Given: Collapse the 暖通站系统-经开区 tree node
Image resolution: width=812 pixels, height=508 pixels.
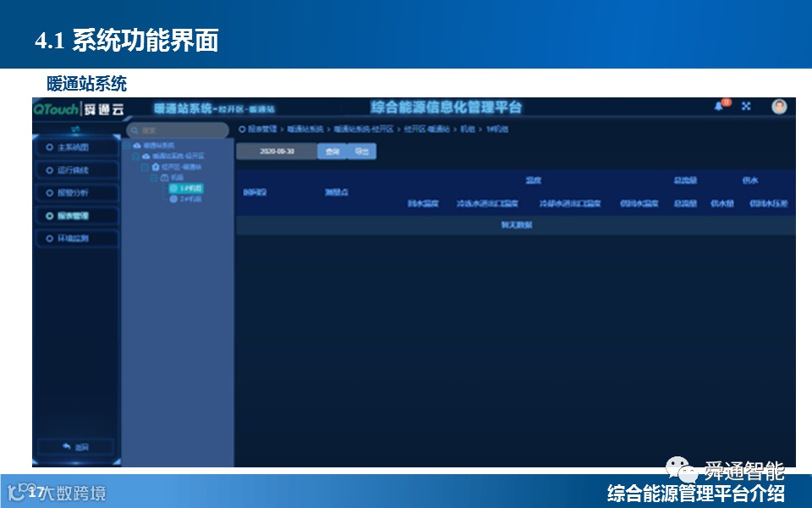Looking at the screenshot, I should pyautogui.click(x=135, y=156).
